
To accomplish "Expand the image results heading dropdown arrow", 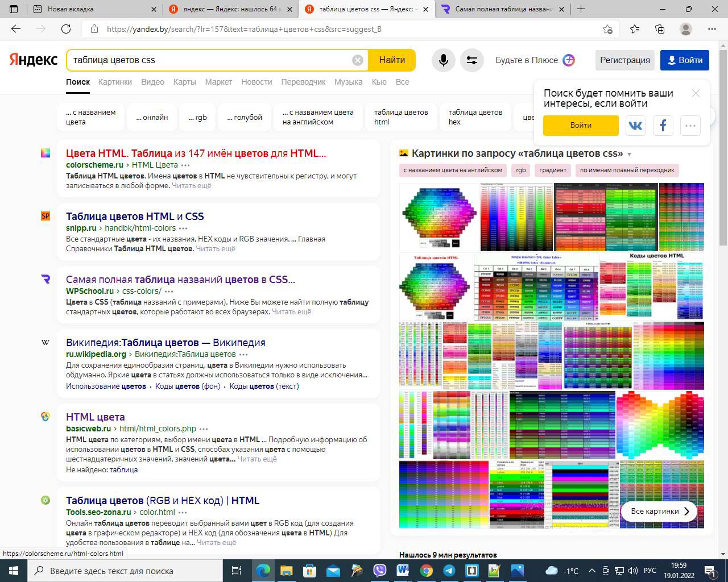I will pyautogui.click(x=629, y=155).
